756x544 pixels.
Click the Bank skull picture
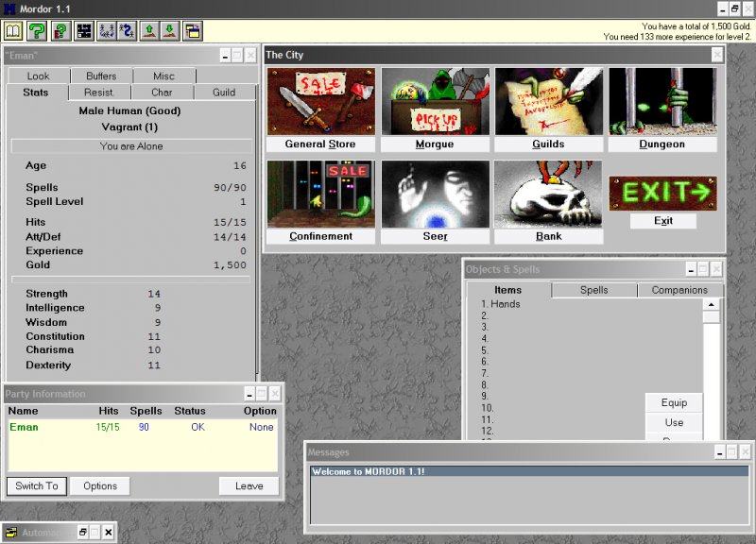point(549,194)
